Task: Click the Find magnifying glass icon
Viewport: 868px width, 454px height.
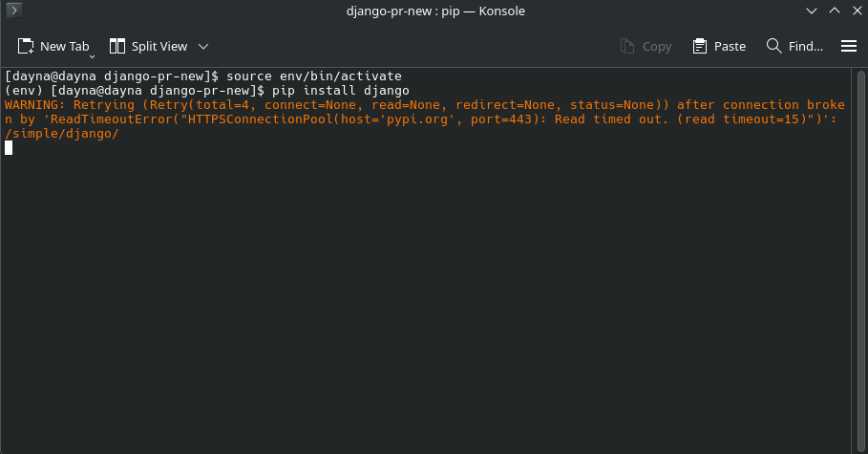Action: (x=774, y=46)
